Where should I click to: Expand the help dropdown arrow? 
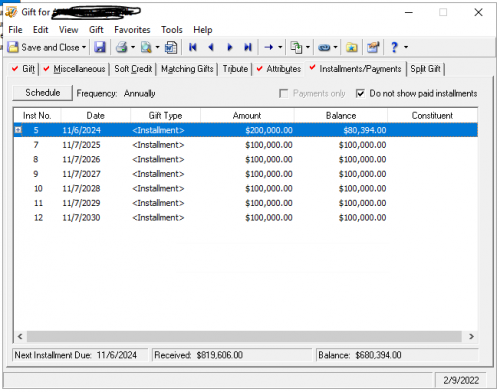(406, 47)
